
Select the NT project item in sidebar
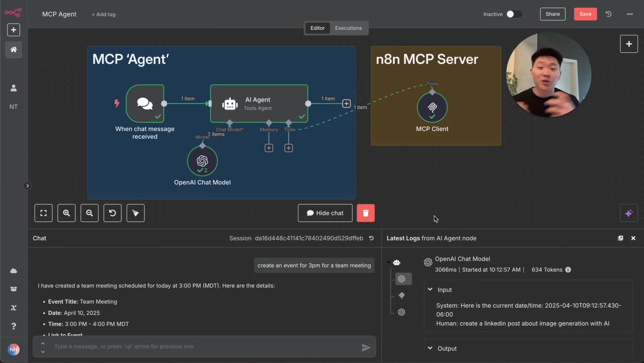pyautogui.click(x=14, y=107)
